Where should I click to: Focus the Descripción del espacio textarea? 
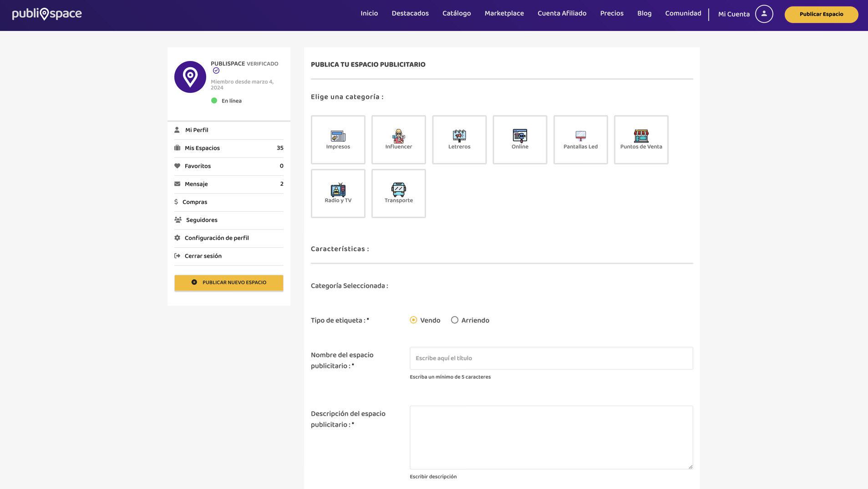551,438
